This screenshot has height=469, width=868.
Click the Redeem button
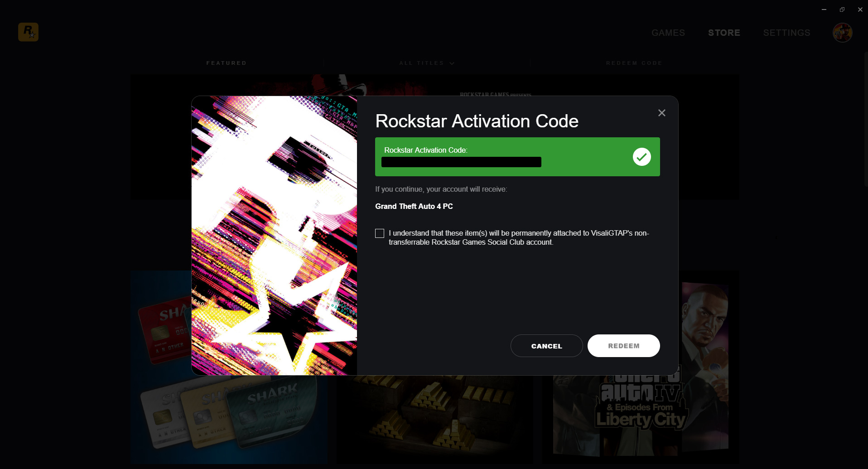tap(623, 346)
